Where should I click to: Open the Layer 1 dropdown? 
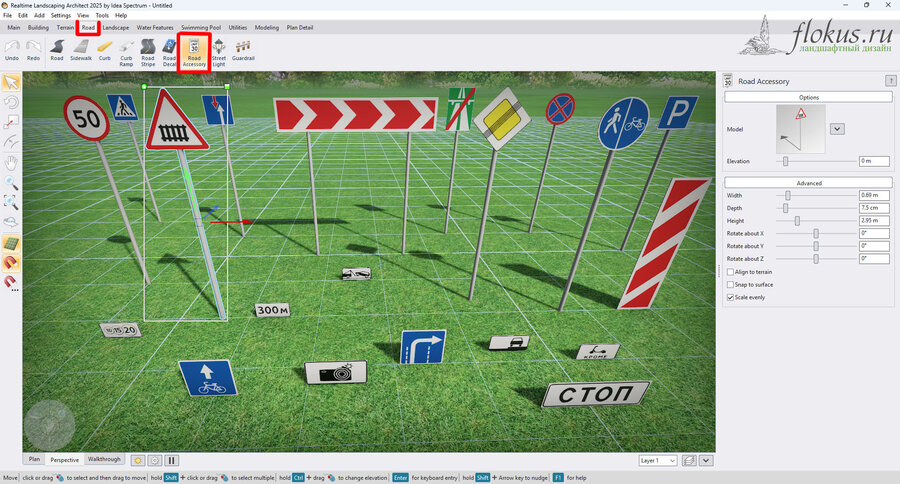(658, 460)
